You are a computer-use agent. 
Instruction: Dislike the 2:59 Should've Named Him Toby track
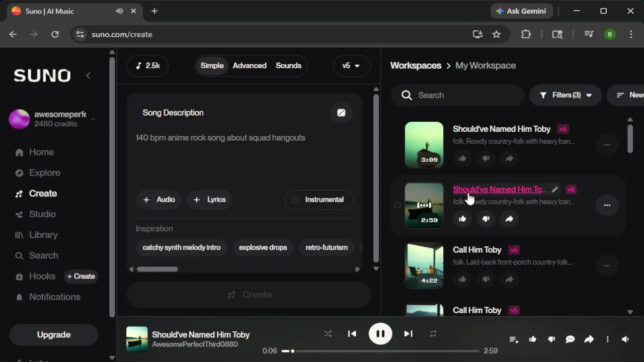coord(486,219)
